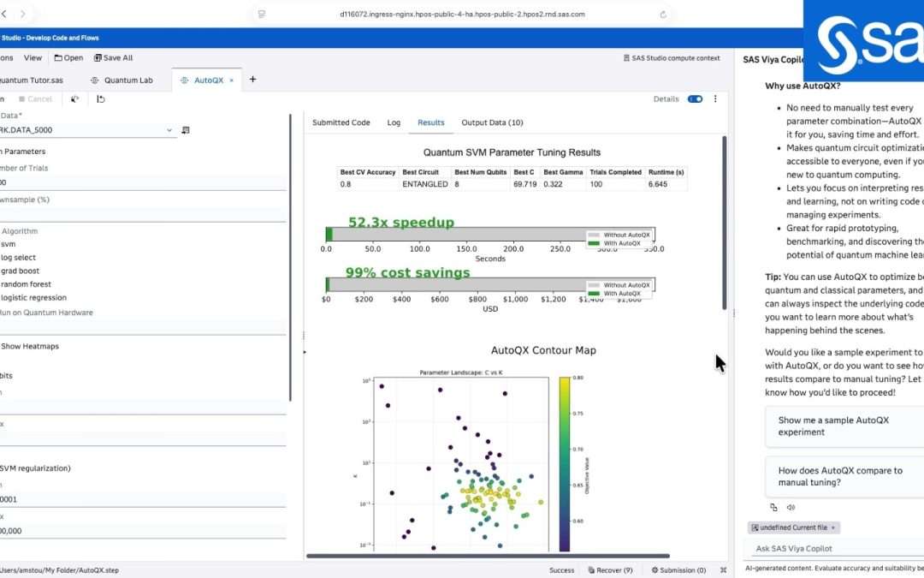Open the Output Data (10) tab
Image resolution: width=924 pixels, height=578 pixels.
point(492,122)
